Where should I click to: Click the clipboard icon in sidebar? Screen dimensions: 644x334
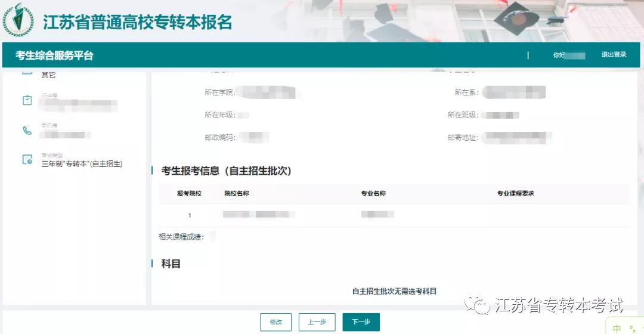click(27, 100)
